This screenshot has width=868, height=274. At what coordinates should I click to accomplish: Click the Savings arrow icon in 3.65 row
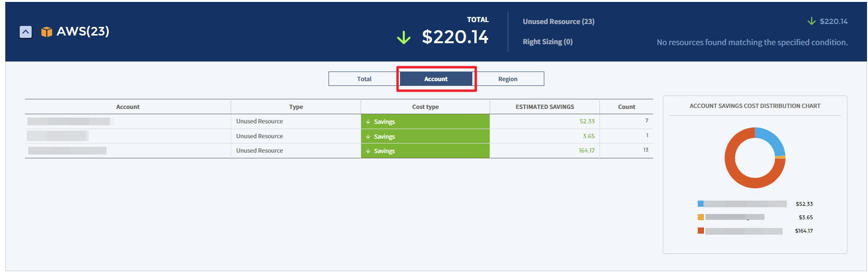click(368, 137)
